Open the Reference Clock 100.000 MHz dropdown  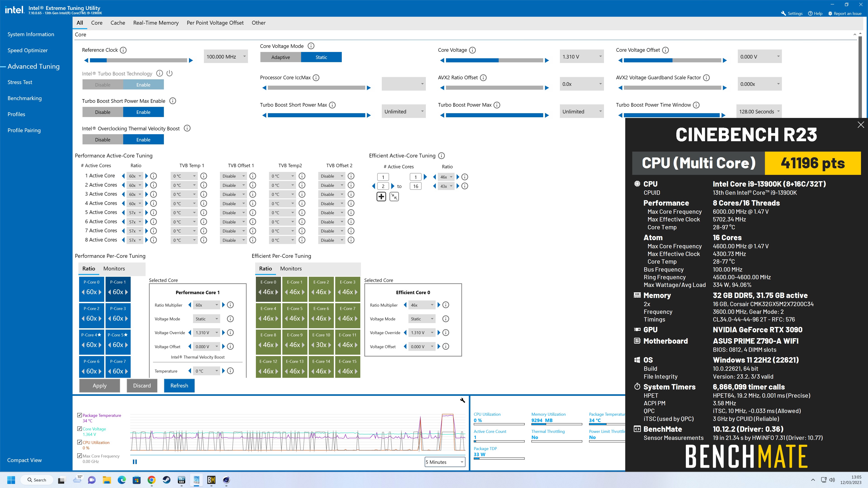(226, 56)
